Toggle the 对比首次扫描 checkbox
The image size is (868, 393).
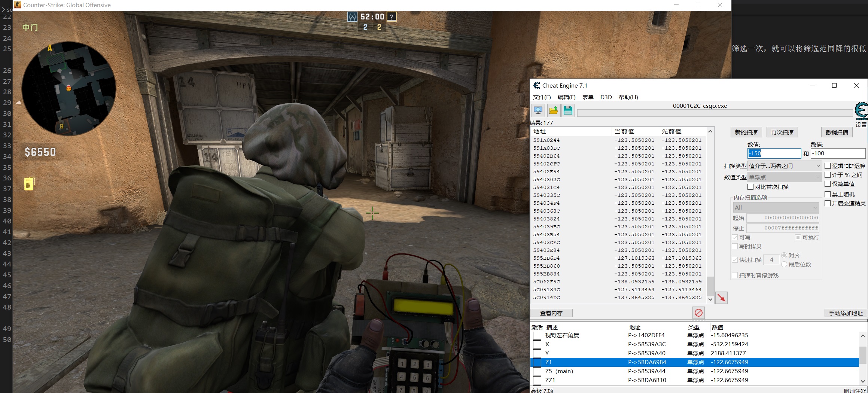[750, 187]
